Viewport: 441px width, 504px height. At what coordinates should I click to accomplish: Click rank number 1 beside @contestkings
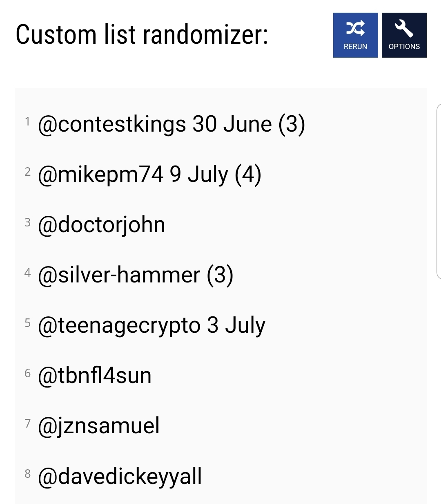tap(27, 121)
